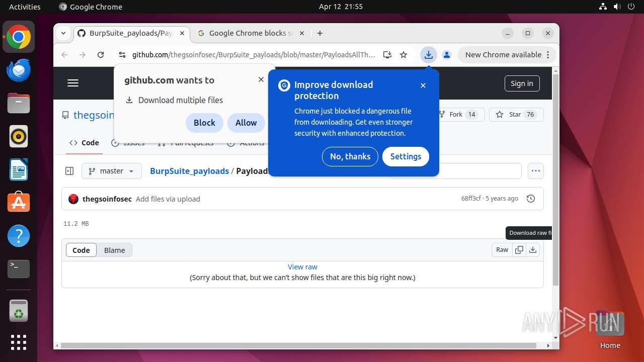This screenshot has width=644, height=362.
Task: Open Add files via upload commit message
Action: 168,199
